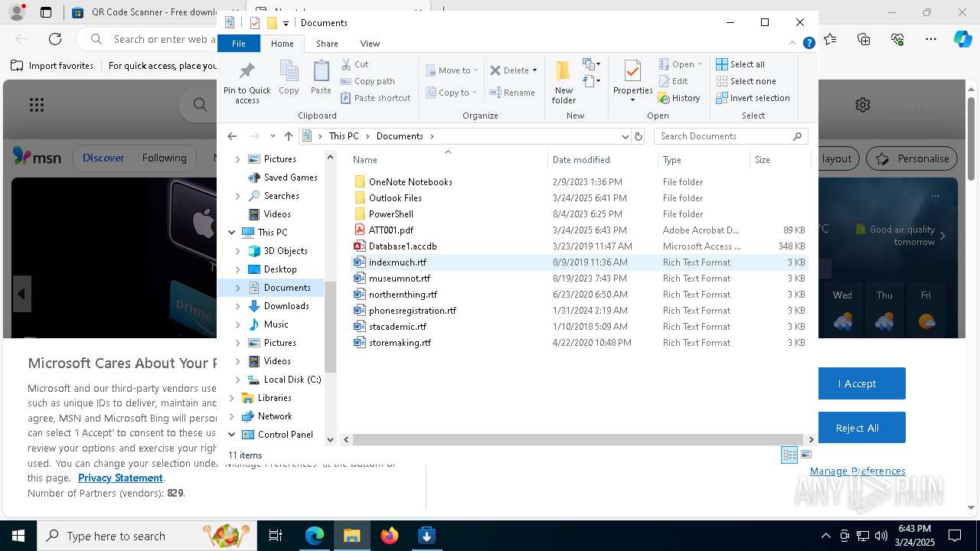
Task: Click Paste shortcut in ribbon
Action: [x=376, y=98]
